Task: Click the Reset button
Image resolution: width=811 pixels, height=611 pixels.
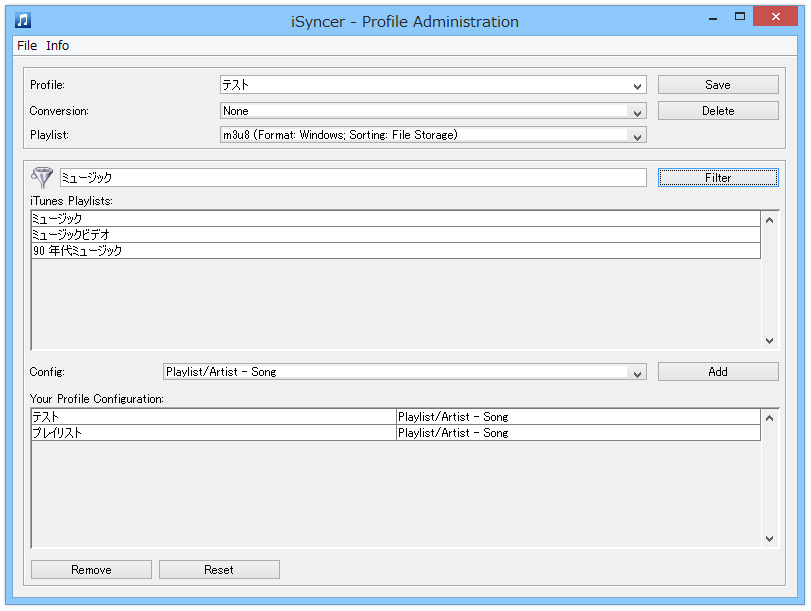Action: pyautogui.click(x=219, y=570)
